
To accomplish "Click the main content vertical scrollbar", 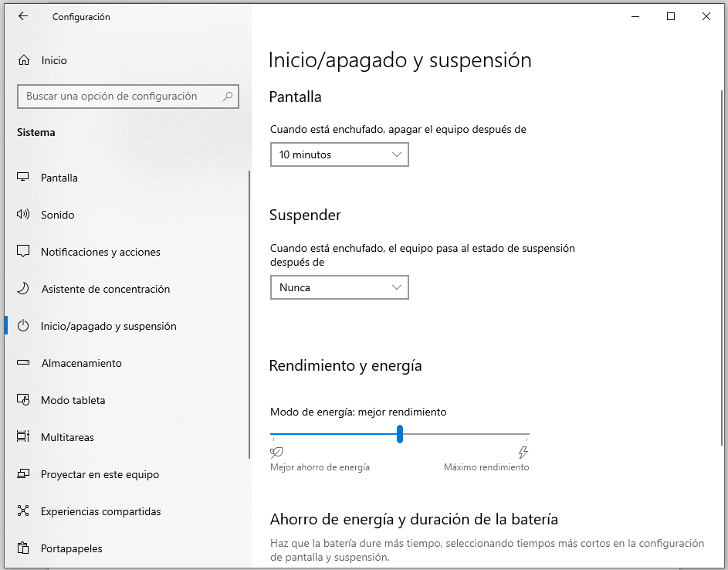I will pos(722,267).
